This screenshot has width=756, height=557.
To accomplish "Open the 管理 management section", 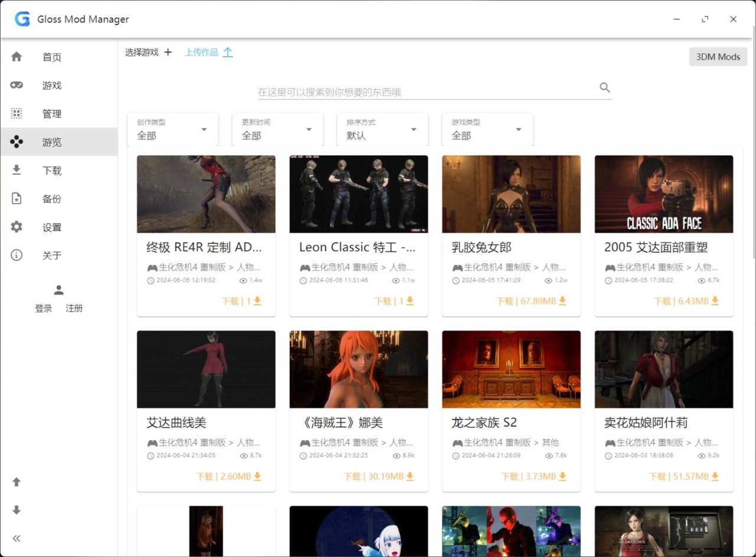I will click(x=59, y=114).
